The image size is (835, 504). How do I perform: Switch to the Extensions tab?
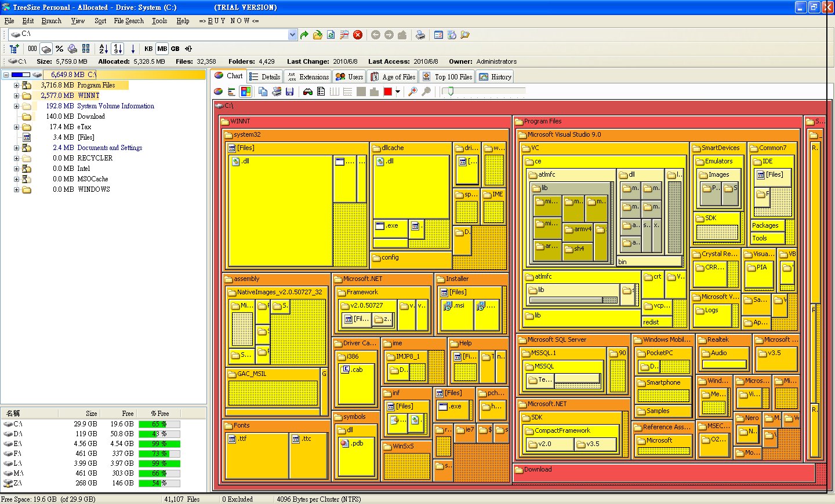308,76
